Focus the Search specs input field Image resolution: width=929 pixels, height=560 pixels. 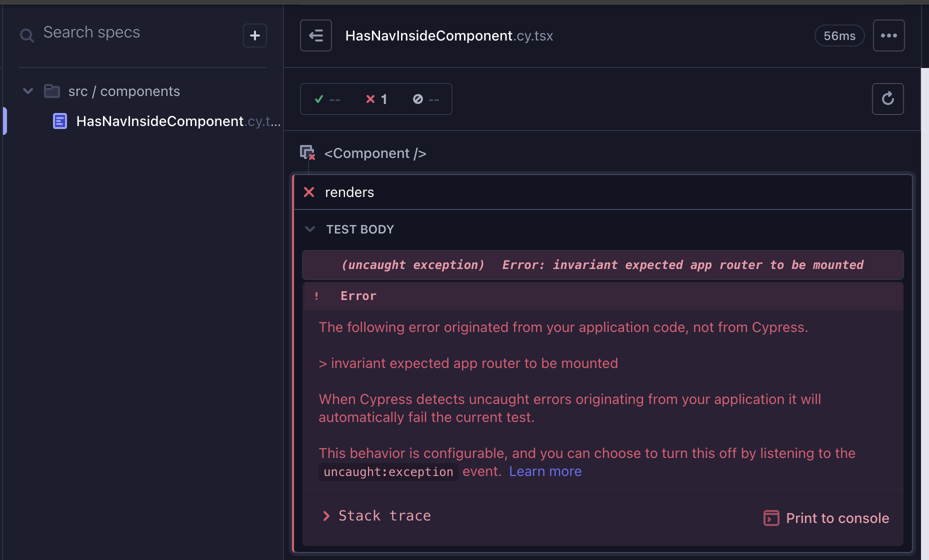135,32
